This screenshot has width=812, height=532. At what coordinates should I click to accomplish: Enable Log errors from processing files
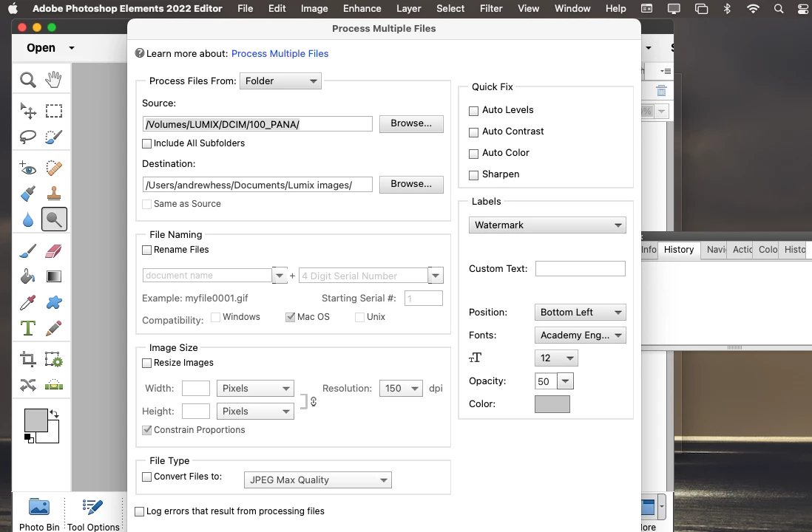139,511
